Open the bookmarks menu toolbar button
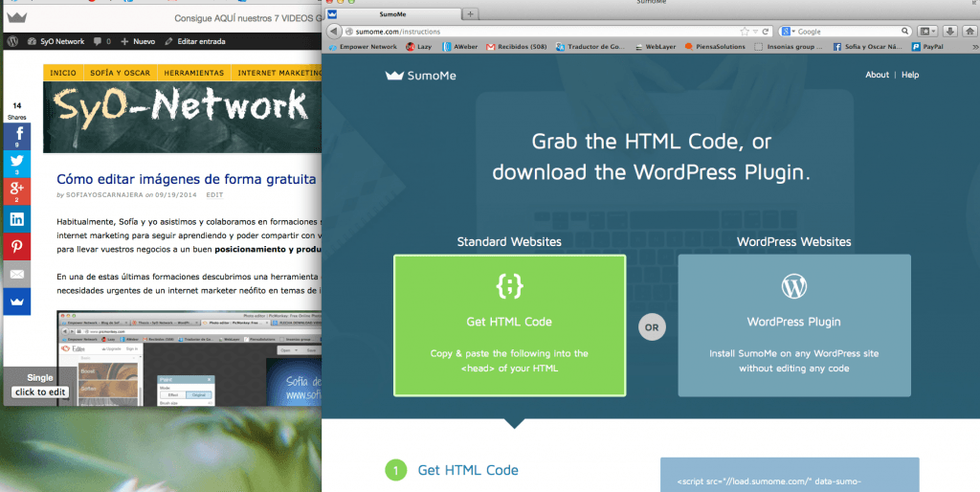 (926, 32)
